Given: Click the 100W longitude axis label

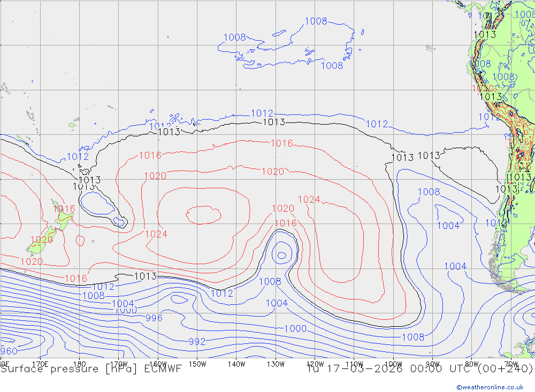Looking at the screenshot, I should [x=393, y=364].
